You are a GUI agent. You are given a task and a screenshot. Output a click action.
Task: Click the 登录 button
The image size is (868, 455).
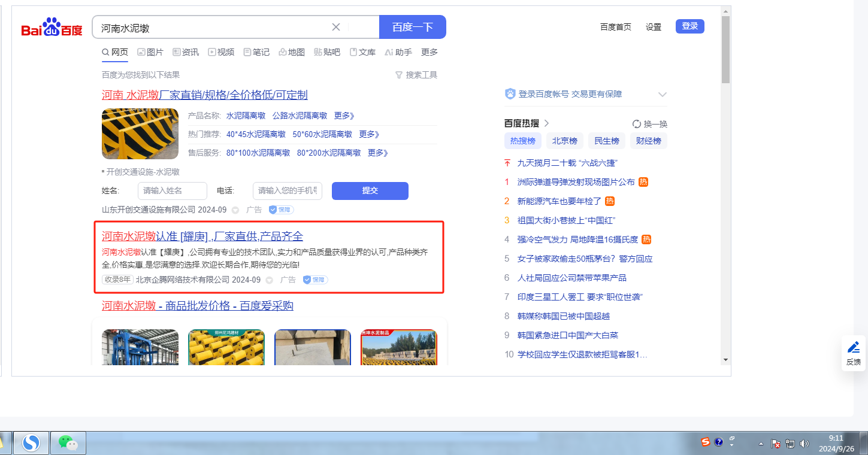690,26
